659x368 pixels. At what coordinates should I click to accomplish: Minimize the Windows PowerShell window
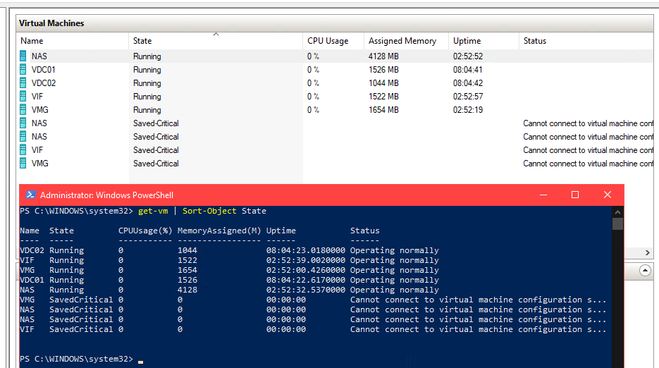pyautogui.click(x=543, y=195)
